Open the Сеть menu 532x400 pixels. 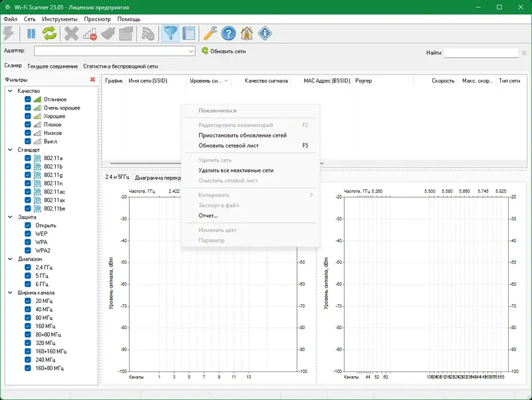29,19
